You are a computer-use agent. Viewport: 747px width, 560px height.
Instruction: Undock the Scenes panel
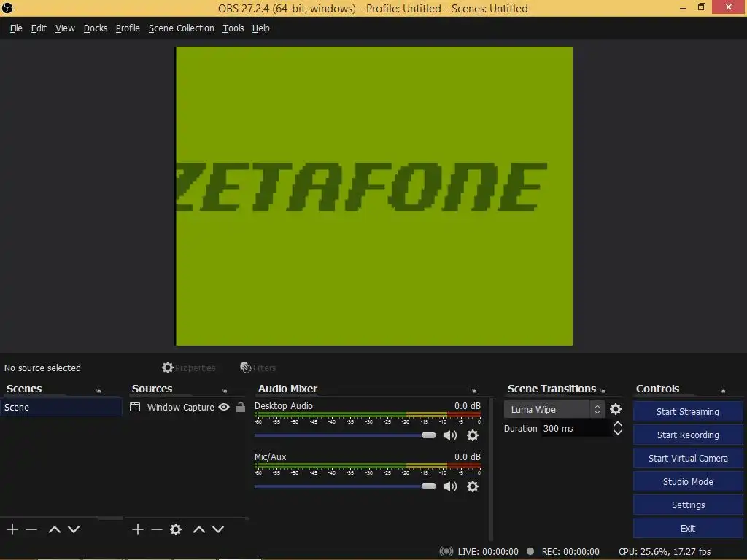pos(98,391)
